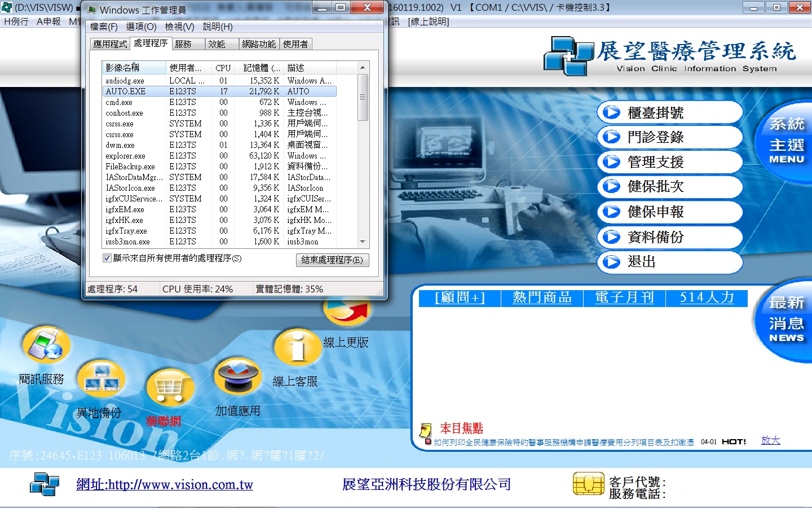This screenshot has height=508, width=812.
Task: Click the 本日焦點 note icon
Action: click(425, 431)
